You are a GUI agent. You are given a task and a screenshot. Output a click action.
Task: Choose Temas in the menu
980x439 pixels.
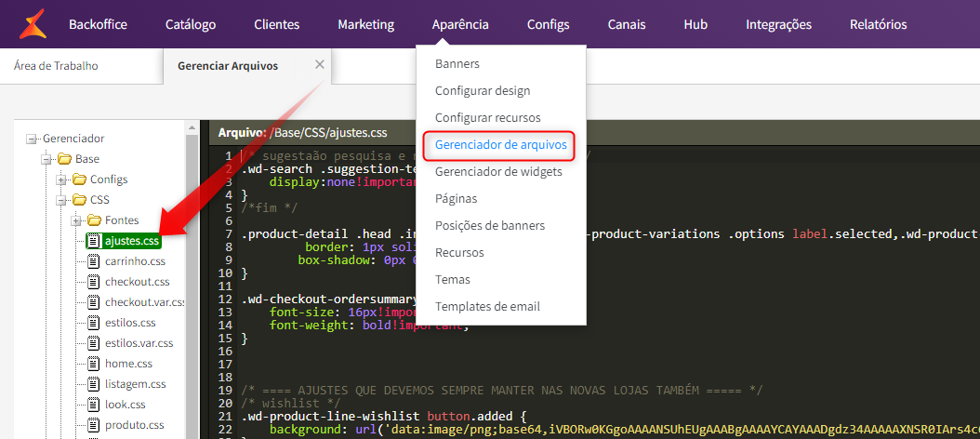[x=453, y=280]
